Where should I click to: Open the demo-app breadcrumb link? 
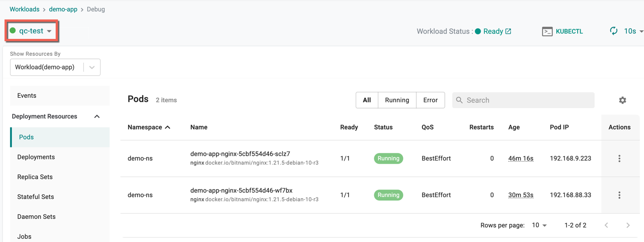tap(63, 9)
